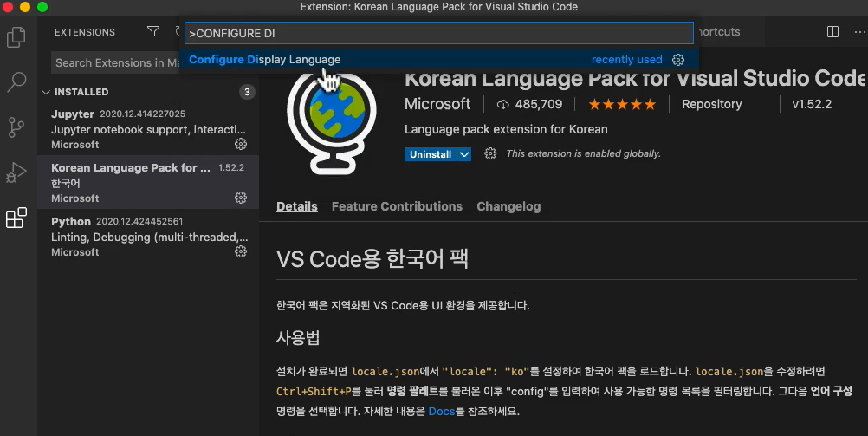Click gear next to 'recently used' in palette
The height and width of the screenshot is (436, 868).
pos(678,59)
